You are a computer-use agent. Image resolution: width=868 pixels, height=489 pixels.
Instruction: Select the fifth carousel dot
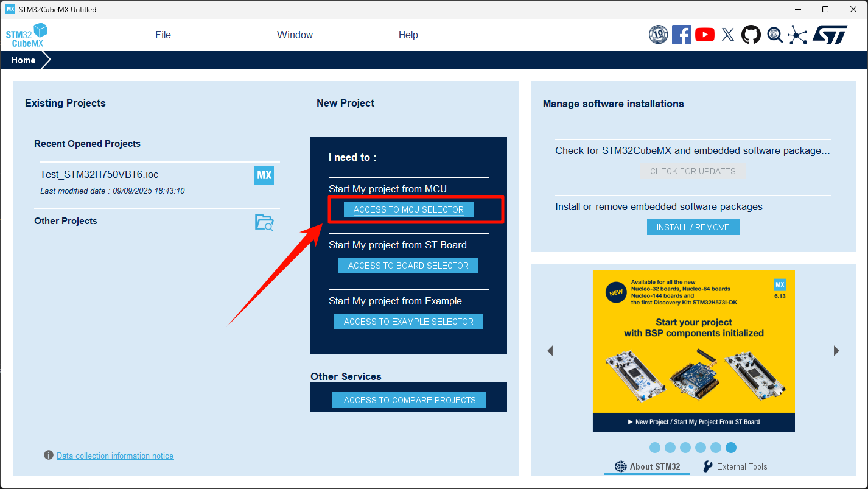(x=716, y=448)
